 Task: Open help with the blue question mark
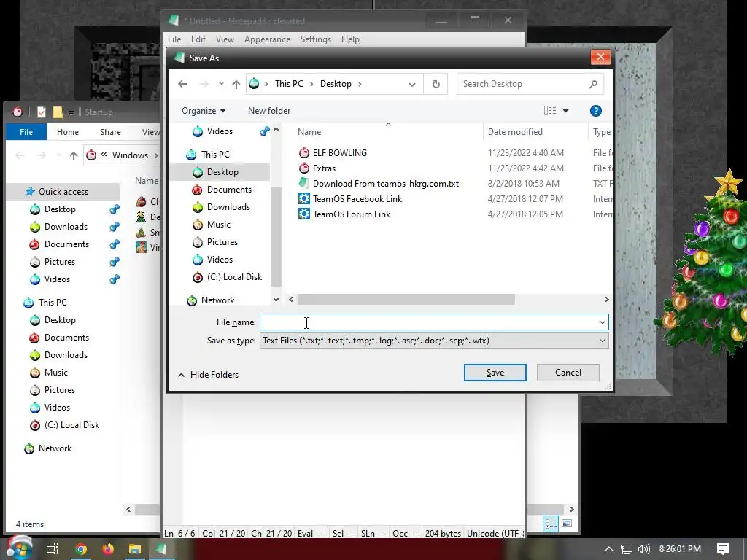point(595,111)
